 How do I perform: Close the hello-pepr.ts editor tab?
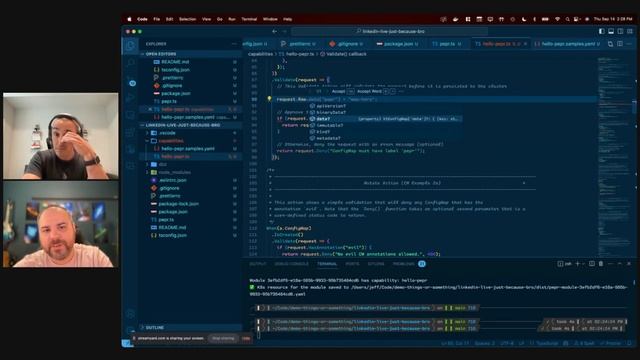525,44
